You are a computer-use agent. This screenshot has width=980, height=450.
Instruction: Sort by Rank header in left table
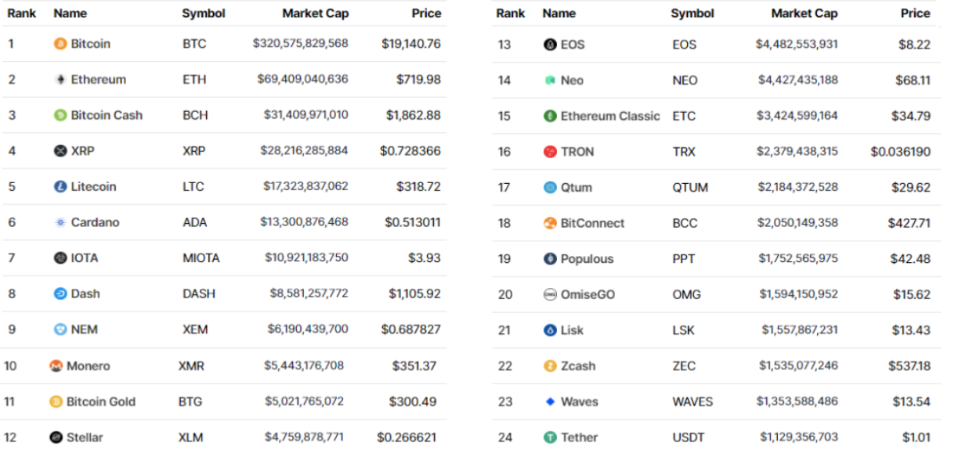[x=21, y=13]
